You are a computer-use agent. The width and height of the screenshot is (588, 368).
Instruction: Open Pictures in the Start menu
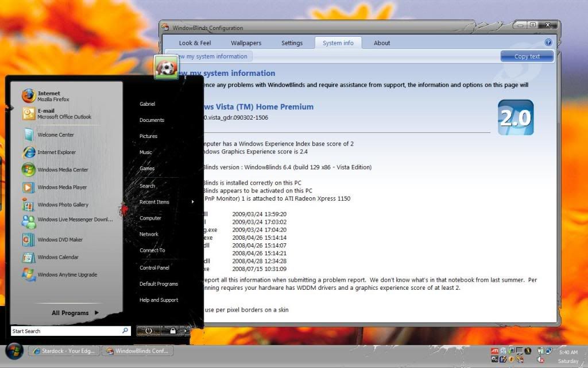coord(149,136)
